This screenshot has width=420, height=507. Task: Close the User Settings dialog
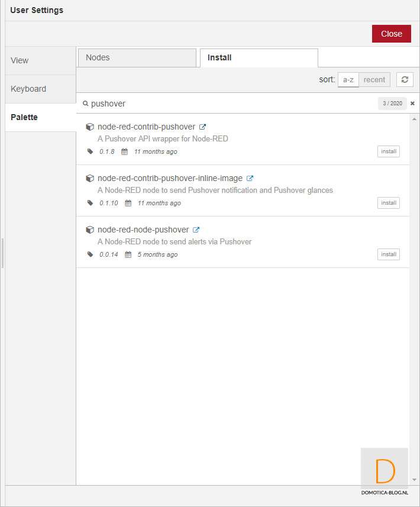pos(391,34)
